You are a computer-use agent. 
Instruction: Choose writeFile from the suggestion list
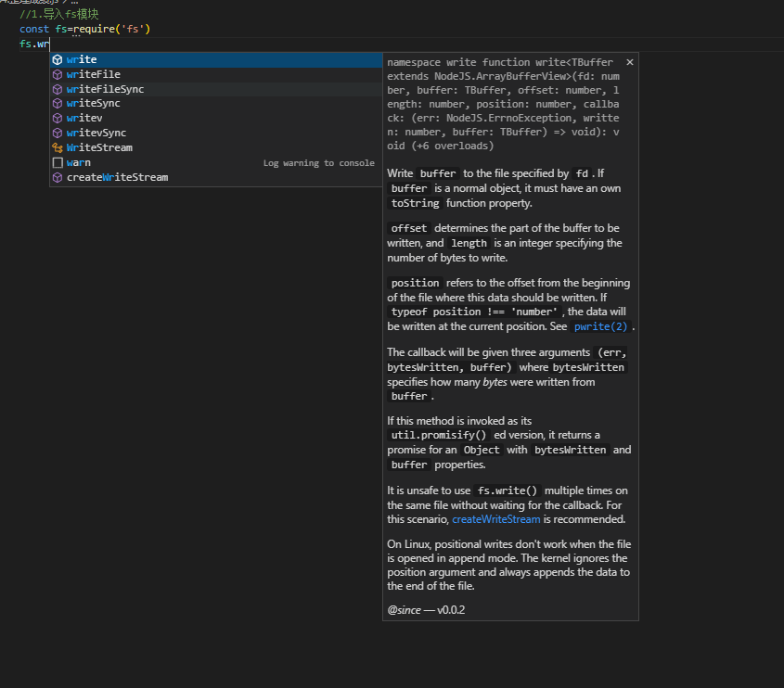216,74
